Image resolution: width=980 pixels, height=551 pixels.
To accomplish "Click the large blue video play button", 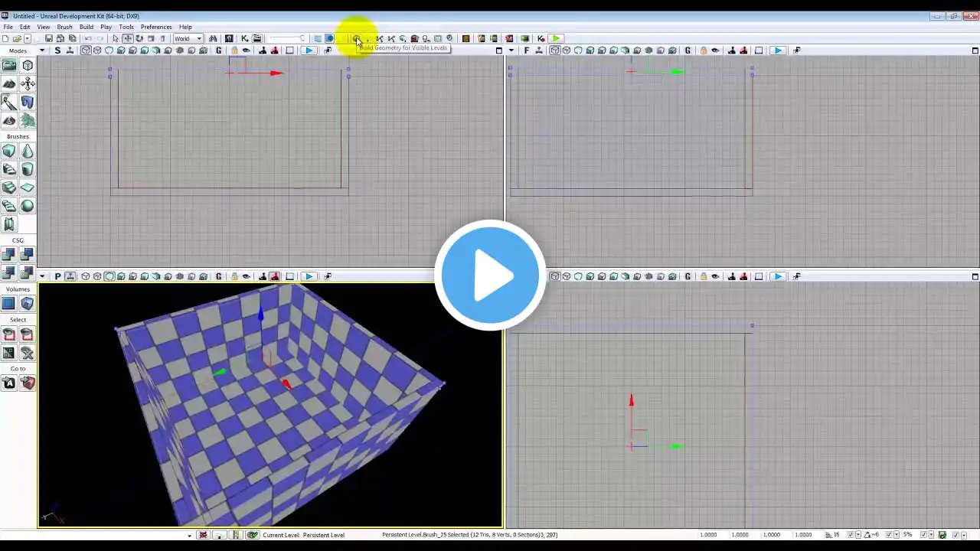I will 490,275.
